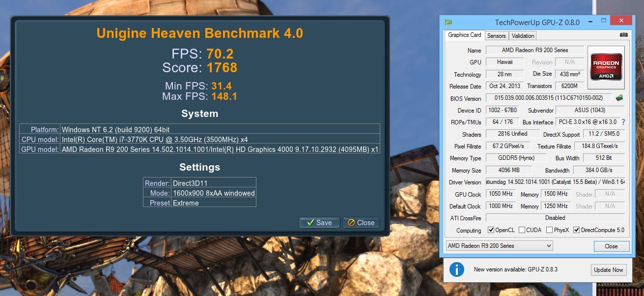Screen dimensions: 644x296
Task: Click the Transistors value 6200M
Action: pyautogui.click(x=570, y=86)
